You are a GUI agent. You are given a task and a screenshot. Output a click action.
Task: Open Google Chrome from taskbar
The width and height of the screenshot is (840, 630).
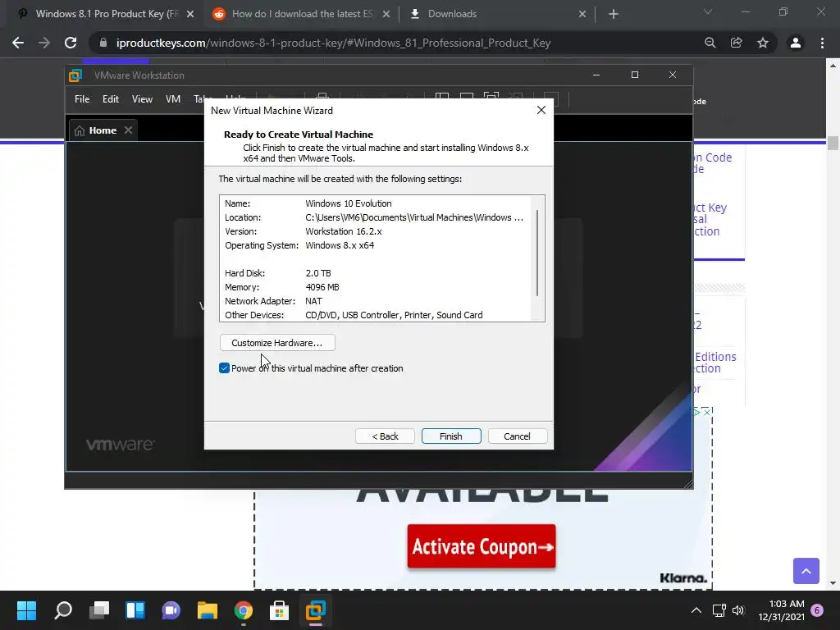pyautogui.click(x=243, y=610)
